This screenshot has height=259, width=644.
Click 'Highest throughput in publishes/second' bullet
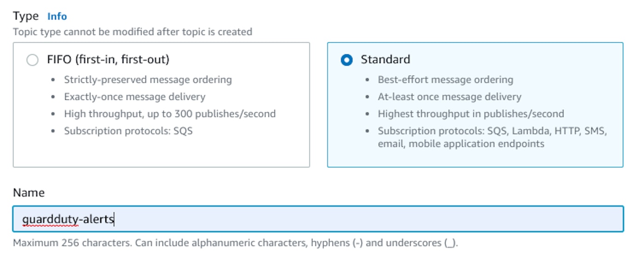click(471, 114)
